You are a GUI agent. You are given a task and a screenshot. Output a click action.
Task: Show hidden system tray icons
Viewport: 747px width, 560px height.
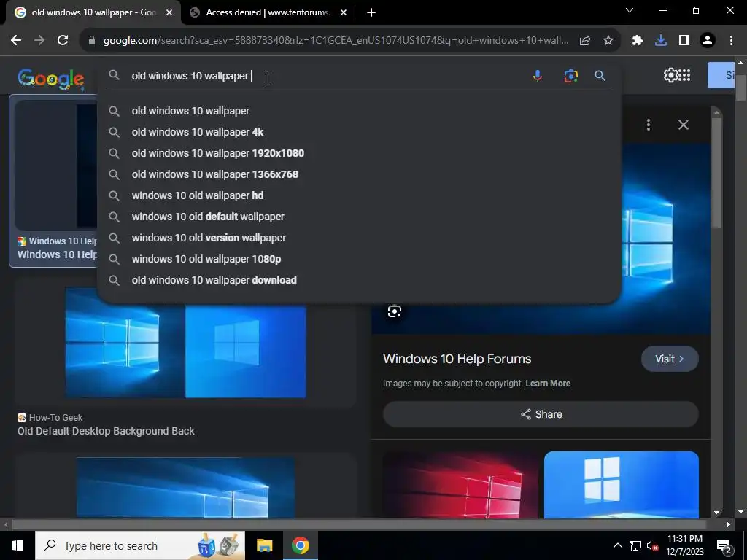pos(617,545)
